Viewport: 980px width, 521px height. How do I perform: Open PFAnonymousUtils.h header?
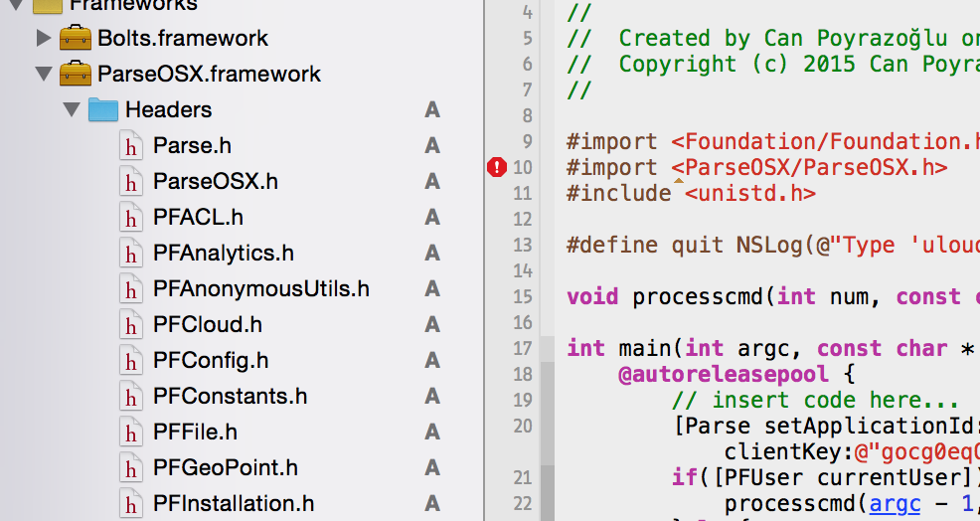point(260,289)
